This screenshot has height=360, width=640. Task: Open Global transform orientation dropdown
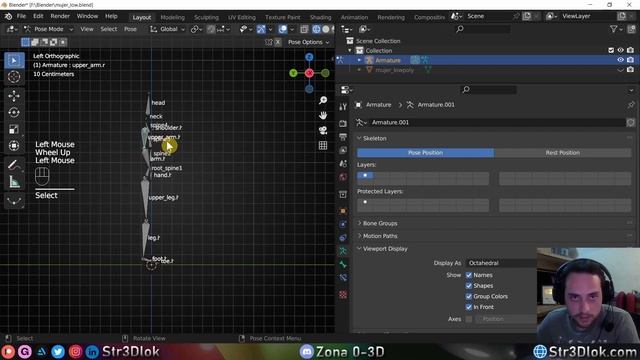(168, 29)
